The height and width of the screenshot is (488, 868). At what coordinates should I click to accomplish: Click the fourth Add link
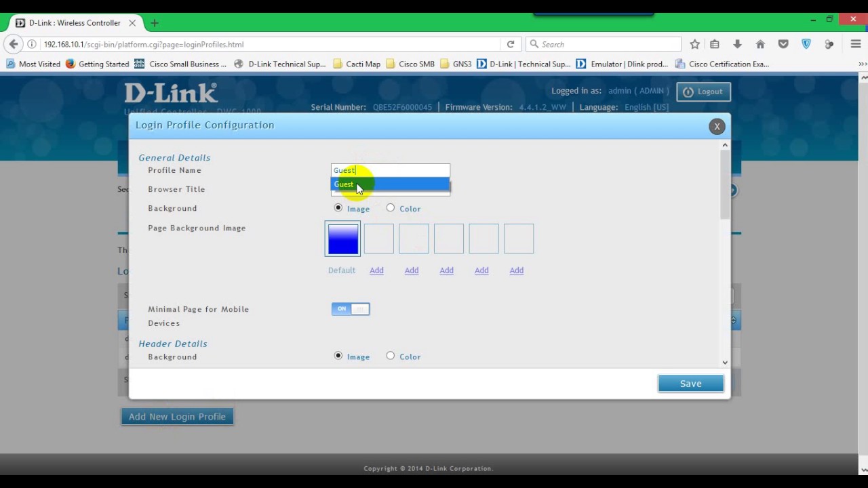click(x=481, y=270)
